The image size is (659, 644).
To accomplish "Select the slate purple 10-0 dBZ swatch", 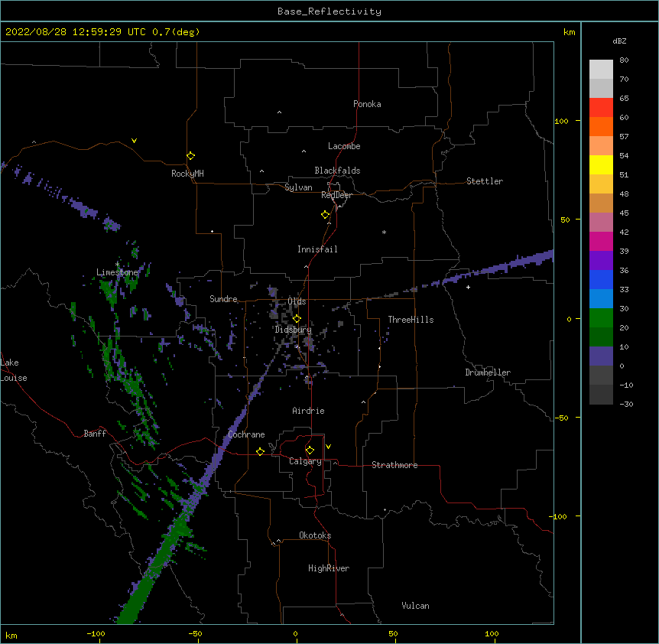I will pyautogui.click(x=601, y=356).
